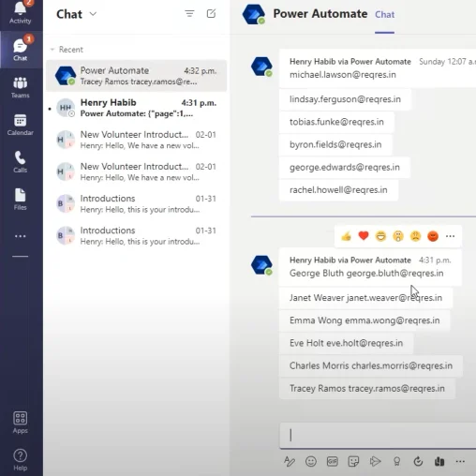This screenshot has width=476, height=476.
Task: Open Chat in the app bar
Action: 21,50
